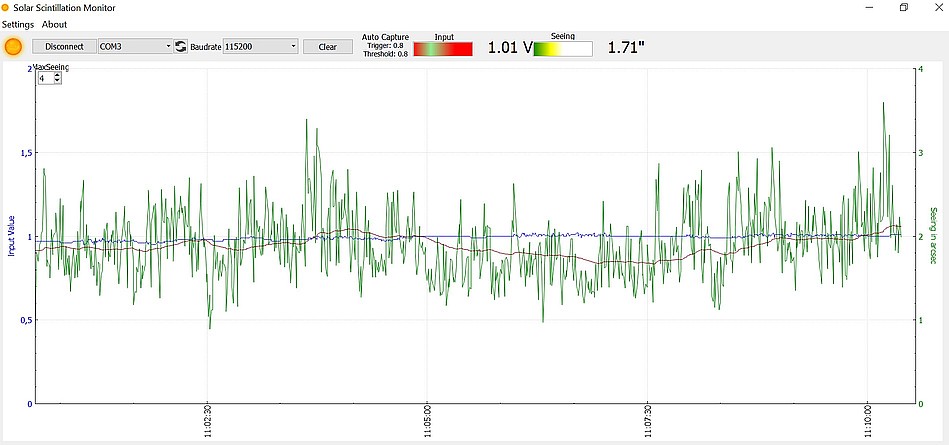Image resolution: width=949 pixels, height=445 pixels.
Task: Minimize the monitor window
Action: 870,8
